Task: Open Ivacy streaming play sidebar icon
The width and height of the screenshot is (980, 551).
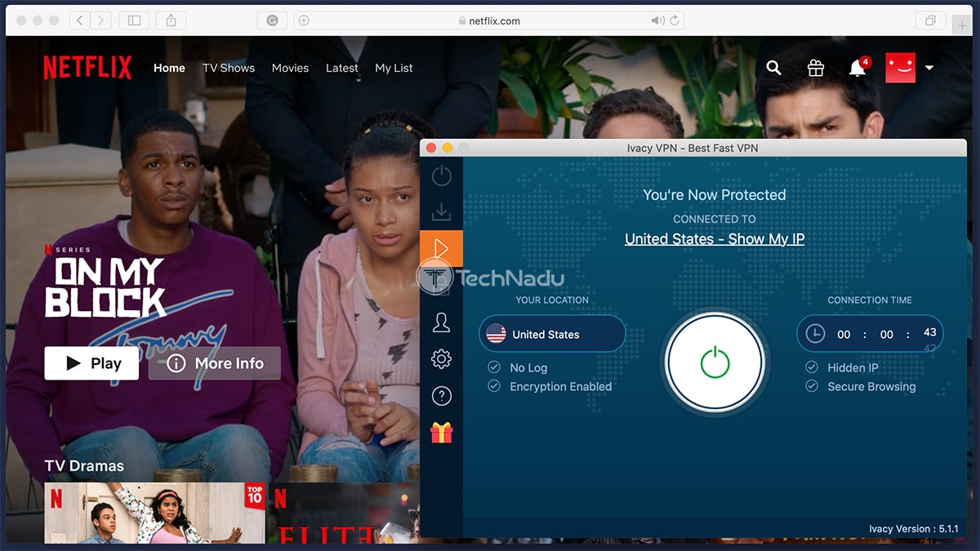Action: [441, 248]
